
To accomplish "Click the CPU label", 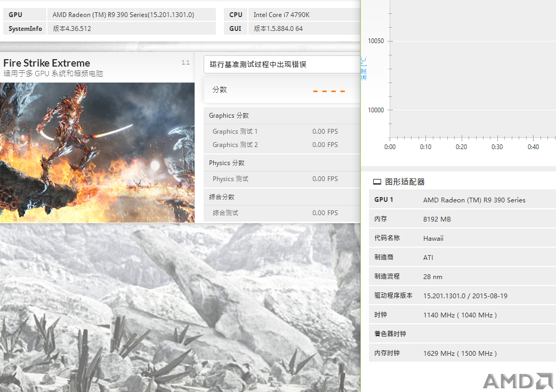I will pos(236,15).
